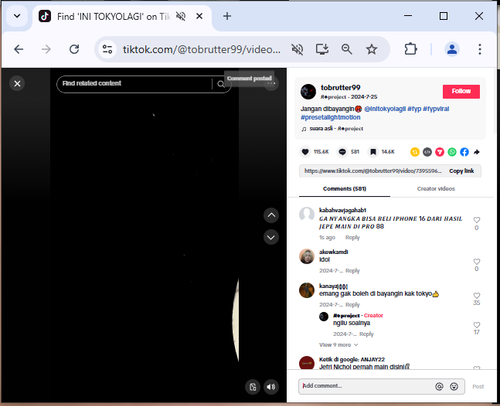Share the video to WhatsApp

click(452, 152)
